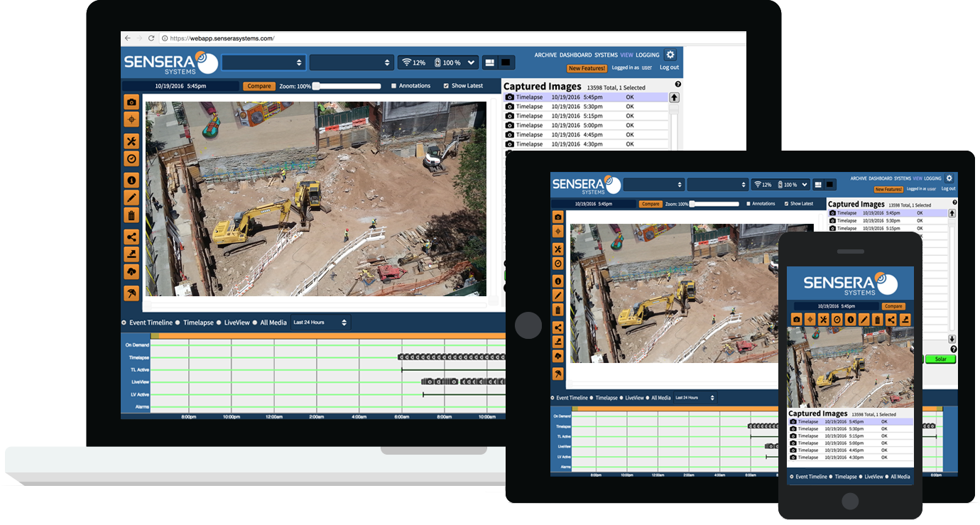This screenshot has width=980, height=525.
Task: Open the Last 24 Hours dropdown on the laptop
Action: click(320, 323)
